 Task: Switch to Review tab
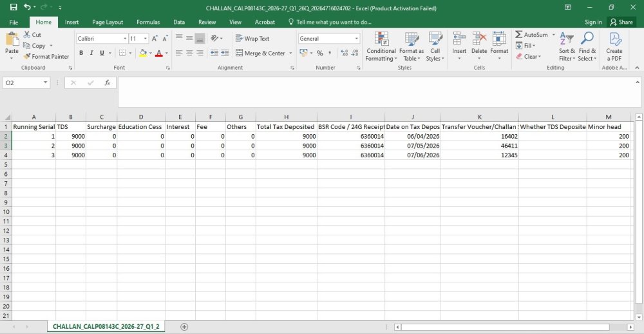click(x=207, y=22)
